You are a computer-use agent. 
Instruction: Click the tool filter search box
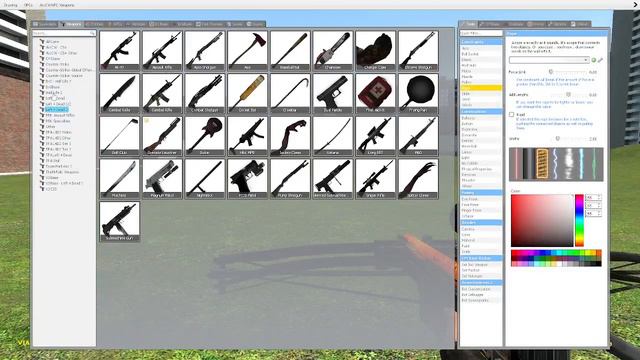(x=481, y=33)
